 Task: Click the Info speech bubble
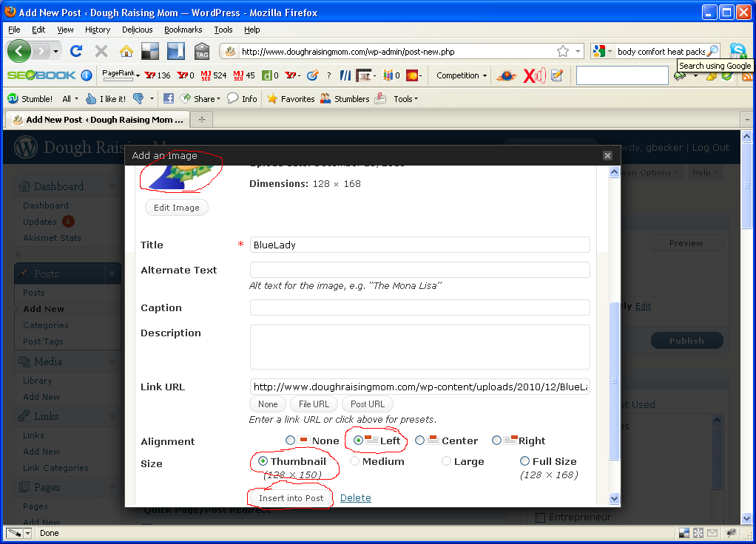(242, 99)
